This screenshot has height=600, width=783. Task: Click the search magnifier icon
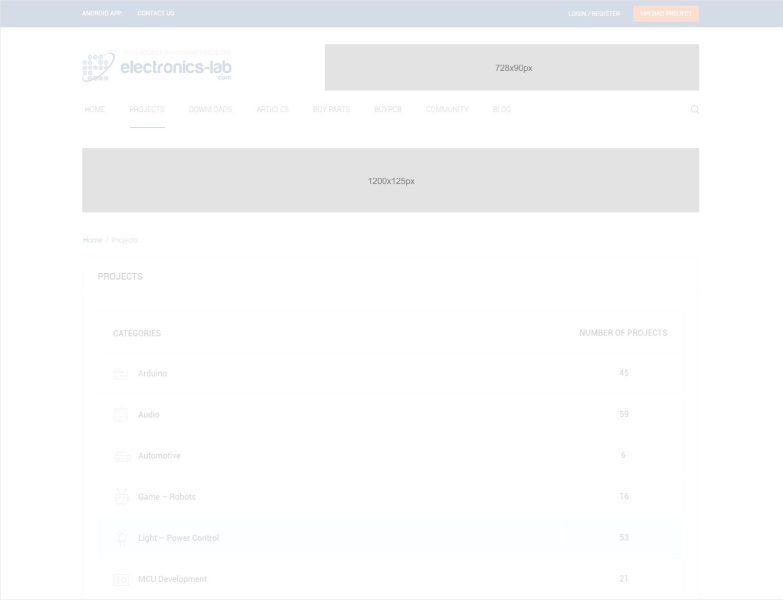tap(695, 109)
